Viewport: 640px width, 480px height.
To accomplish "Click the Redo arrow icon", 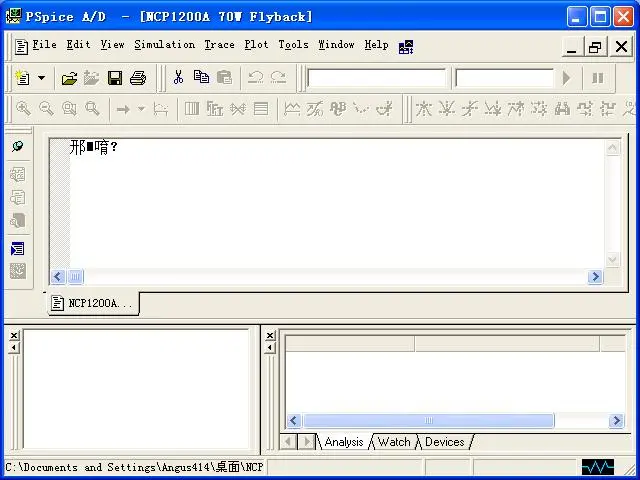I will tap(278, 77).
